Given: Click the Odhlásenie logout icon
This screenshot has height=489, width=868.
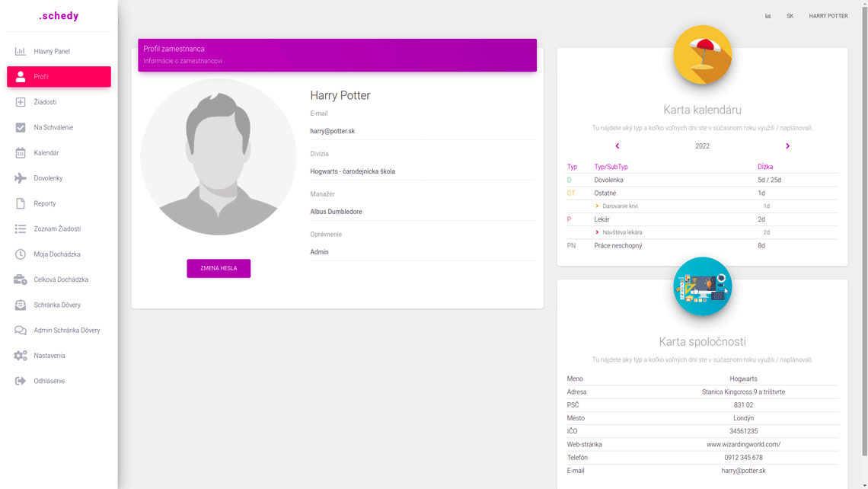Looking at the screenshot, I should click(x=21, y=381).
